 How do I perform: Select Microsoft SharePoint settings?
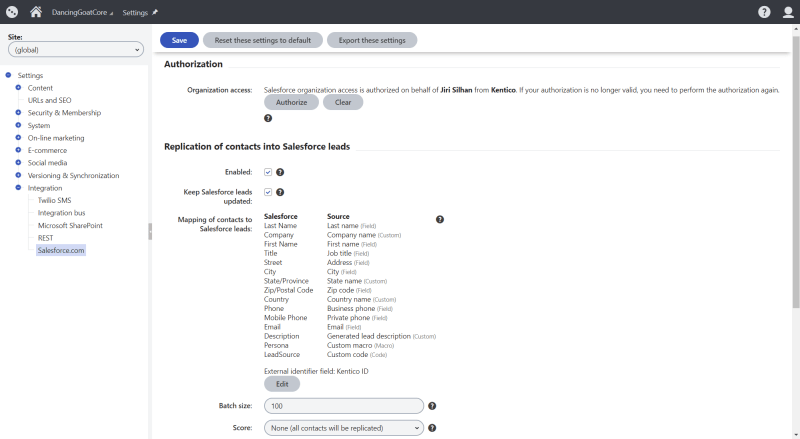pos(70,226)
